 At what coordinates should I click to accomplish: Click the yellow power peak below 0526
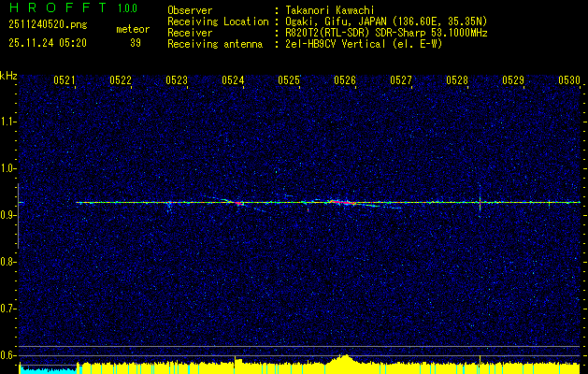pyautogui.click(x=345, y=358)
